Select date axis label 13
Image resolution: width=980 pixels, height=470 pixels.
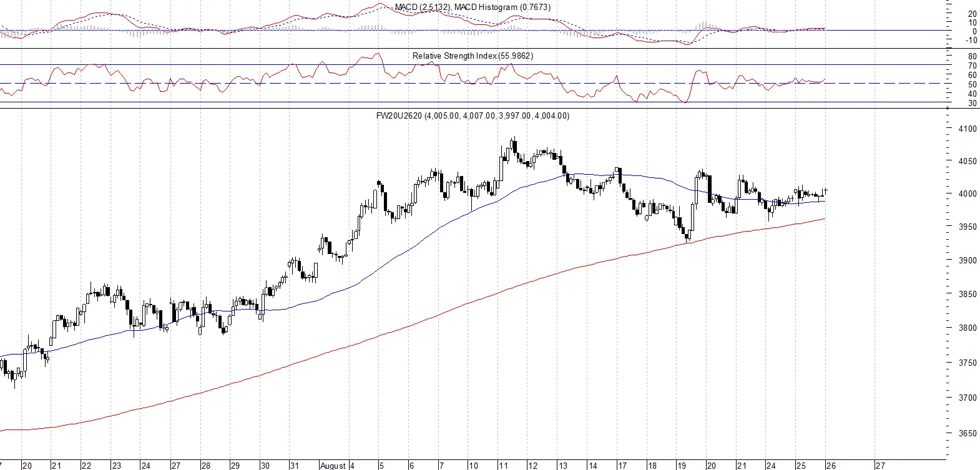(563, 466)
